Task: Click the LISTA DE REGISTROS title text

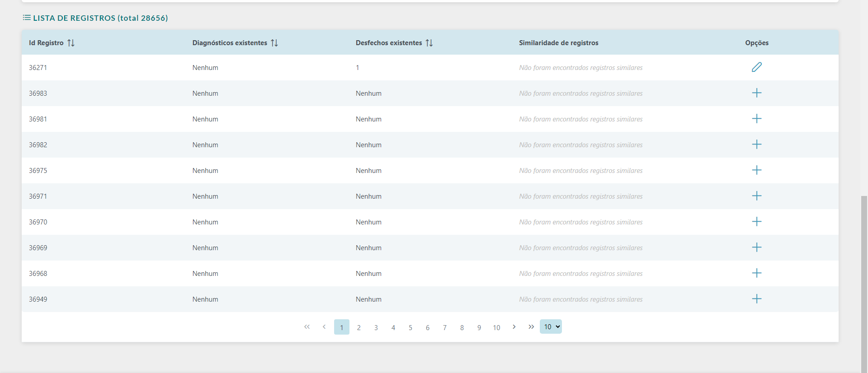Action: click(100, 18)
